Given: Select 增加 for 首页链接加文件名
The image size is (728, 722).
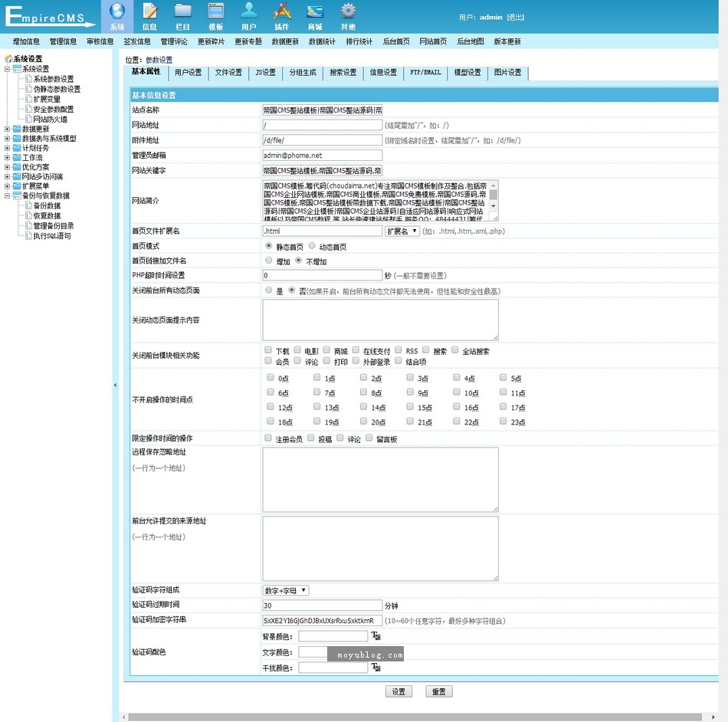Looking at the screenshot, I should (268, 261).
